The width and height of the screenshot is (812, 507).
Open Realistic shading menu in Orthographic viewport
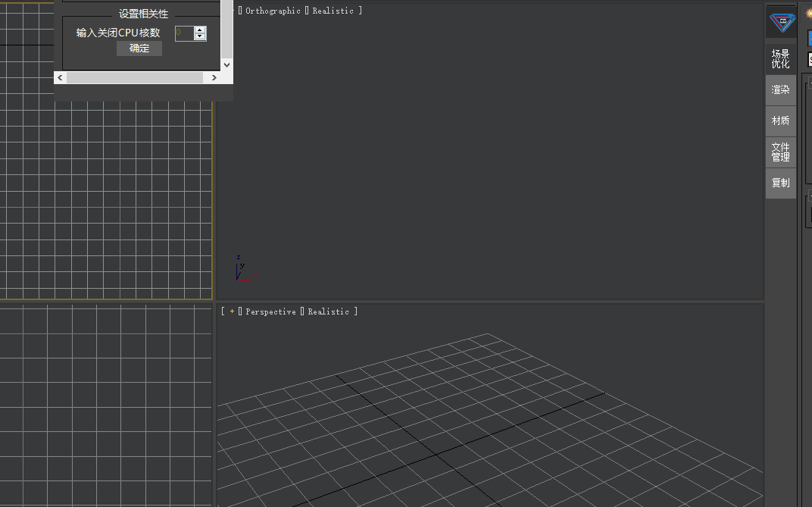coord(333,11)
